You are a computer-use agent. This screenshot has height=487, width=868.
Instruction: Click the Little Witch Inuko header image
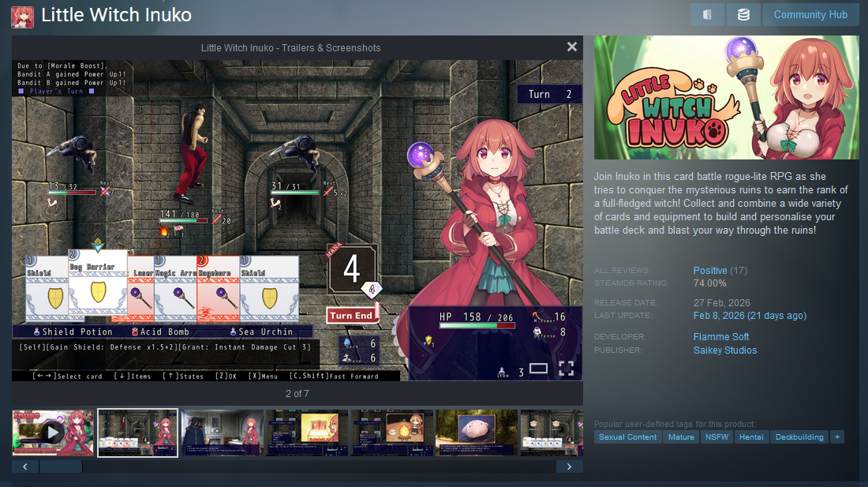click(726, 97)
